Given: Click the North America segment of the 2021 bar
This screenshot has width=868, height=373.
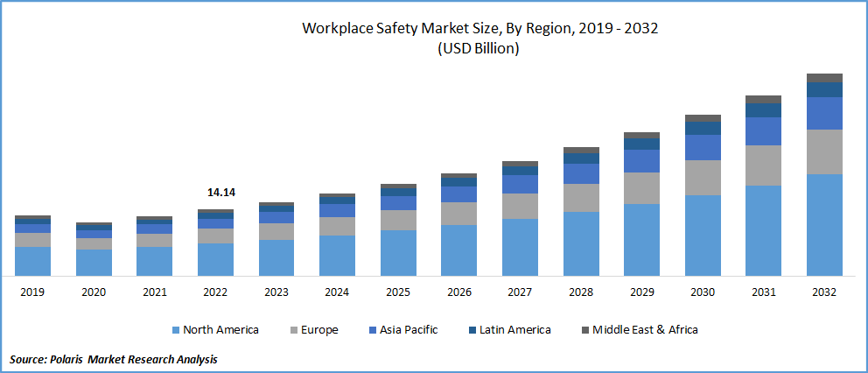Looking at the screenshot, I should point(155,261).
